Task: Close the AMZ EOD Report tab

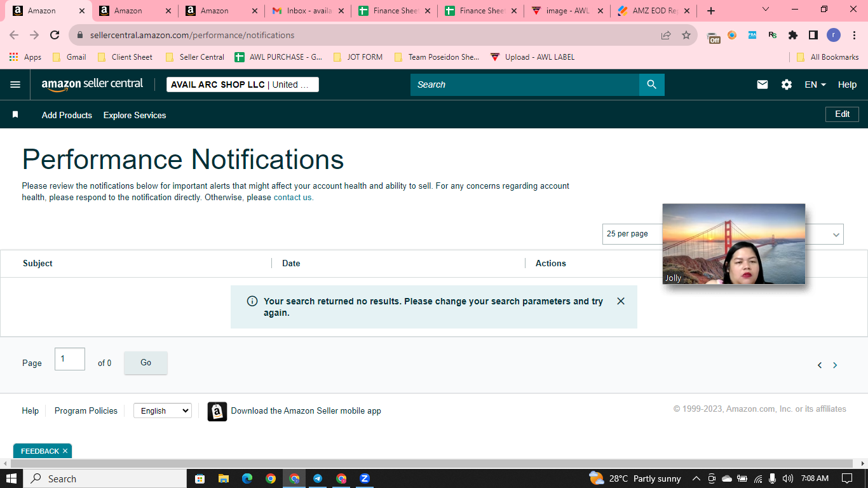Action: click(x=687, y=11)
